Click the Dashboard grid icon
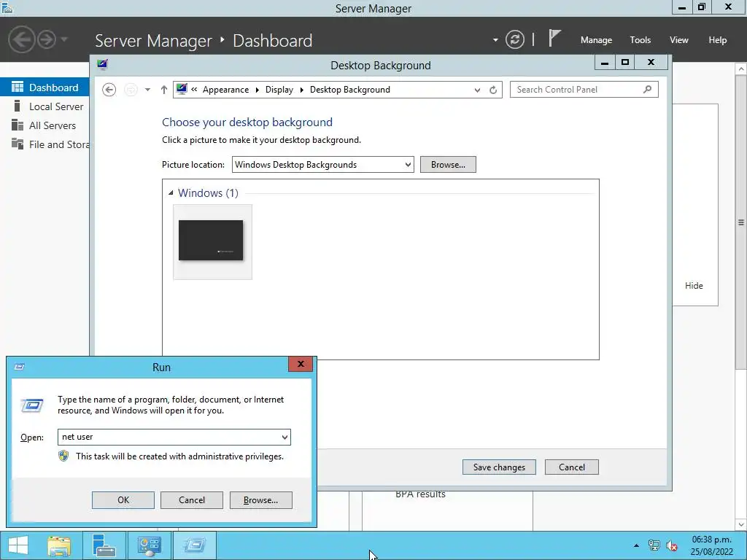Screen dimensions: 747x560 18,87
